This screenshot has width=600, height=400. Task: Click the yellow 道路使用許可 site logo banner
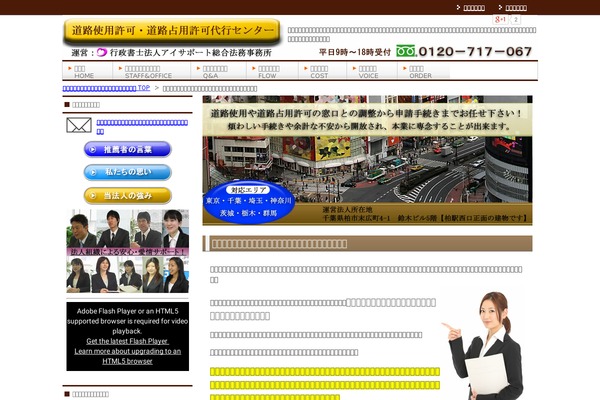(172, 31)
